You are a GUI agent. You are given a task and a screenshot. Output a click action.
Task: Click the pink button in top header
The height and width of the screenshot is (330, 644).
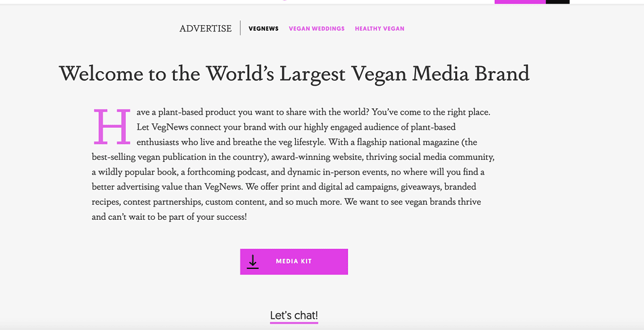coord(520,2)
